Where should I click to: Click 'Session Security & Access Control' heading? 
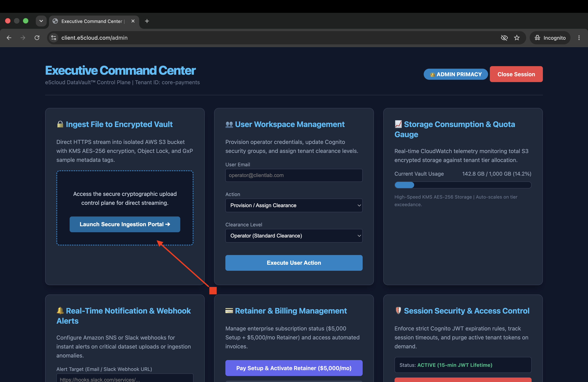point(466,311)
